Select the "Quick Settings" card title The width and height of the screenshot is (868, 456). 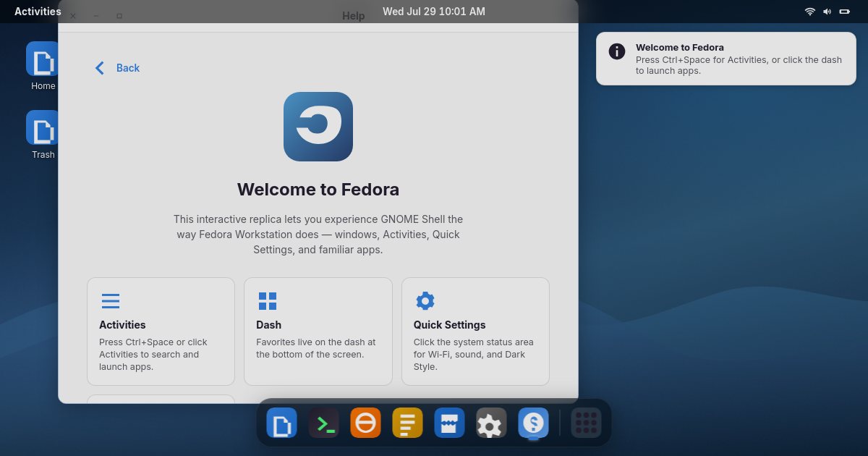tap(450, 325)
